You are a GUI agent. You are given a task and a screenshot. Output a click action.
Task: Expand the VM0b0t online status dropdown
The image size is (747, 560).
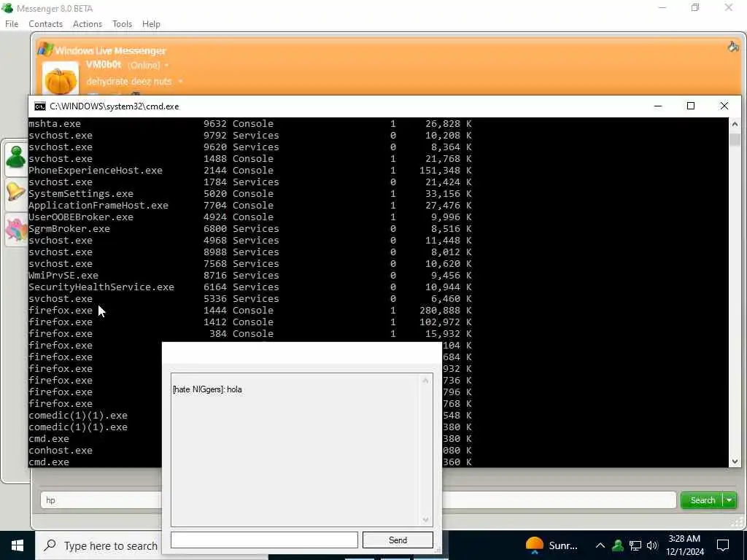(x=167, y=65)
